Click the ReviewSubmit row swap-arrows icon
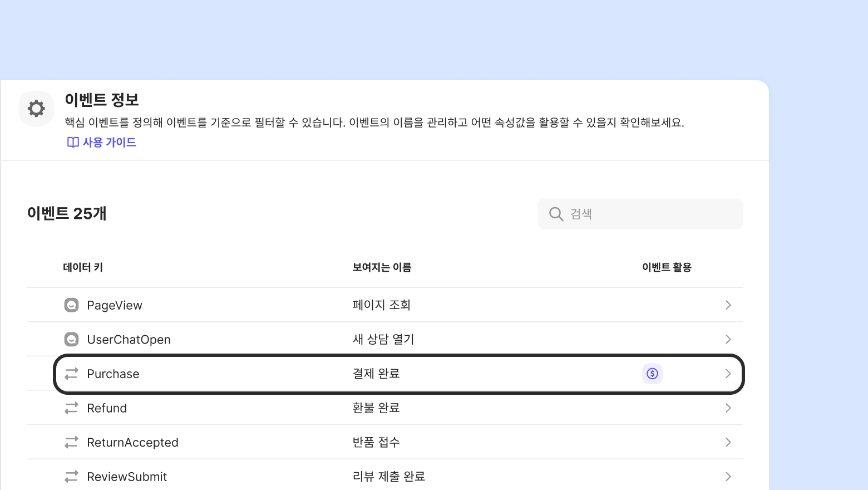The width and height of the screenshot is (868, 490). (x=71, y=477)
